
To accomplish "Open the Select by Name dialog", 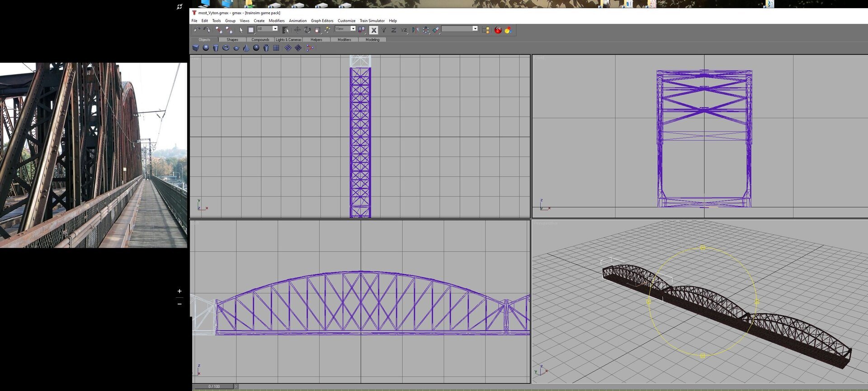I will [285, 30].
